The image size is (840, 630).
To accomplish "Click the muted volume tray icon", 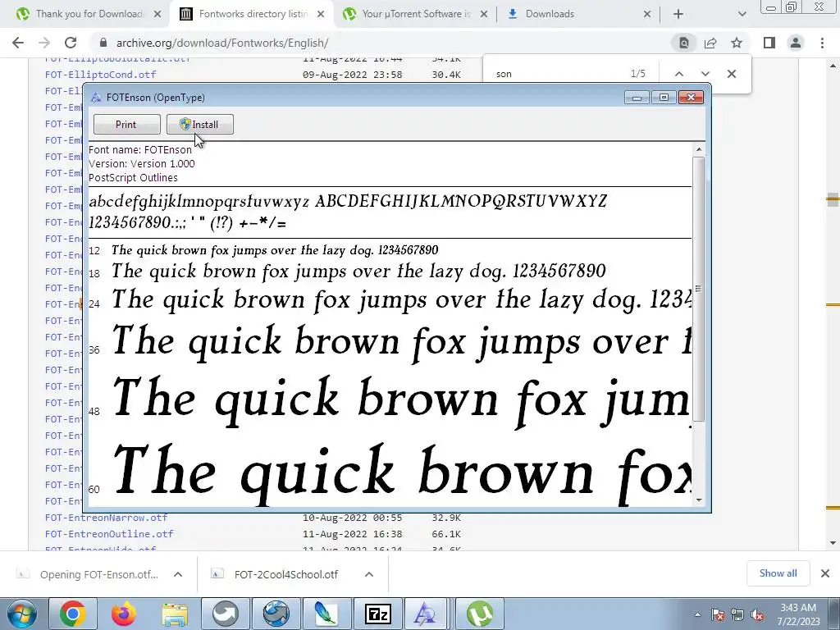I will (757, 615).
